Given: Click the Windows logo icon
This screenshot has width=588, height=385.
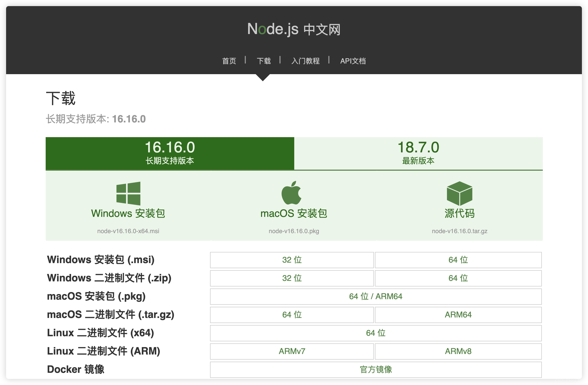Looking at the screenshot, I should click(x=128, y=193).
